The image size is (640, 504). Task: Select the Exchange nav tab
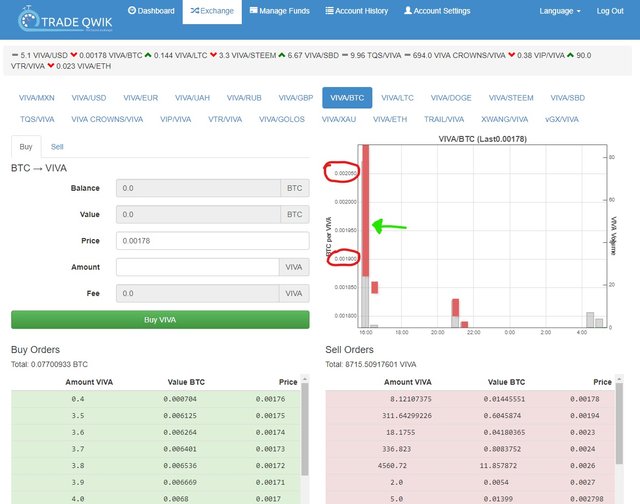coord(212,11)
